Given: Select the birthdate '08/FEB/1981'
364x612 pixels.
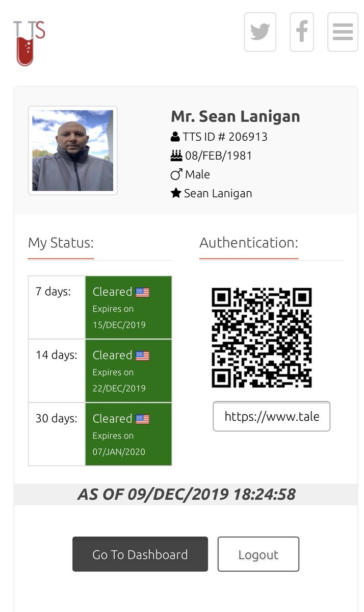Looking at the screenshot, I should pyautogui.click(x=219, y=156).
